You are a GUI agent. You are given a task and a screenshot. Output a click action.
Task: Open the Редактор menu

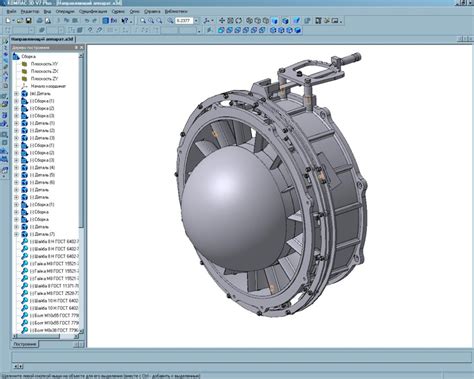(x=30, y=11)
